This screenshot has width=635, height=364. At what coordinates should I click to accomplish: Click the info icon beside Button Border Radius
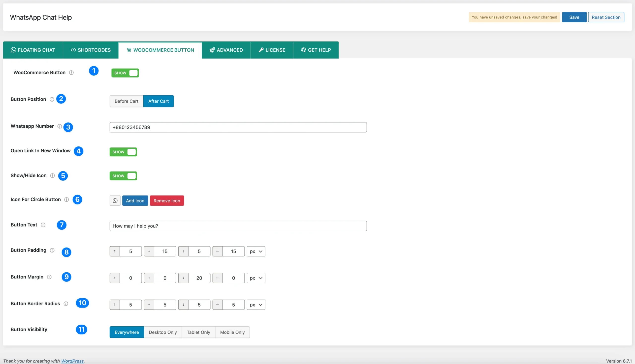(x=66, y=304)
